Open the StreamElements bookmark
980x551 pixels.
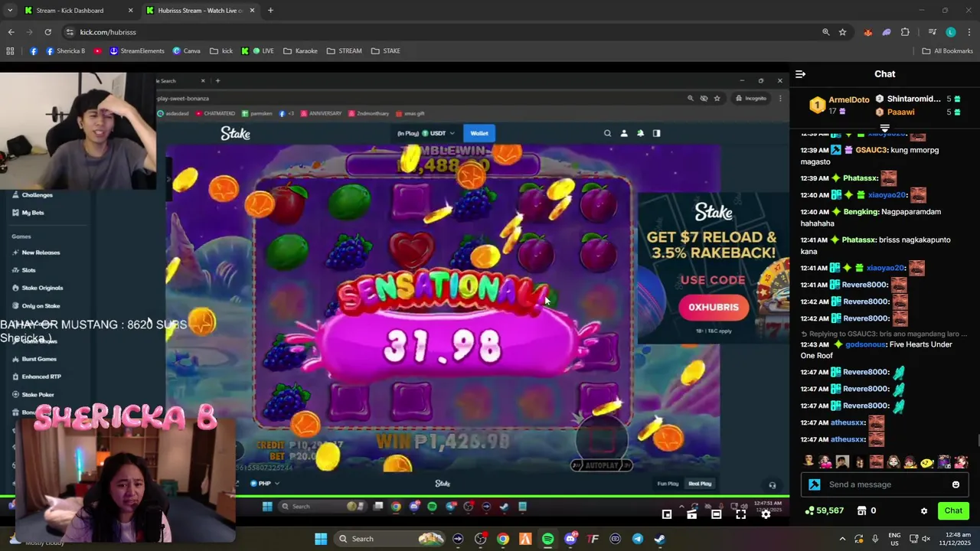point(137,51)
